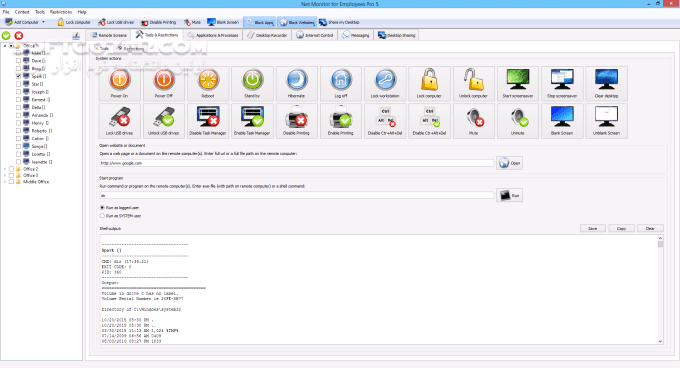Click the Disable Ctrl+Alt+Del tile

point(386,121)
